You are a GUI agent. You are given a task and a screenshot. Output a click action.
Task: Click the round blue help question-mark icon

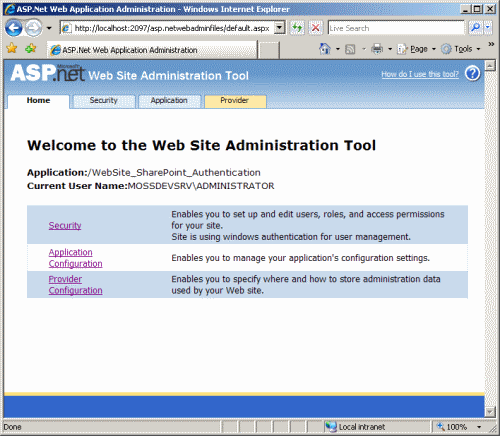pyautogui.click(x=472, y=74)
